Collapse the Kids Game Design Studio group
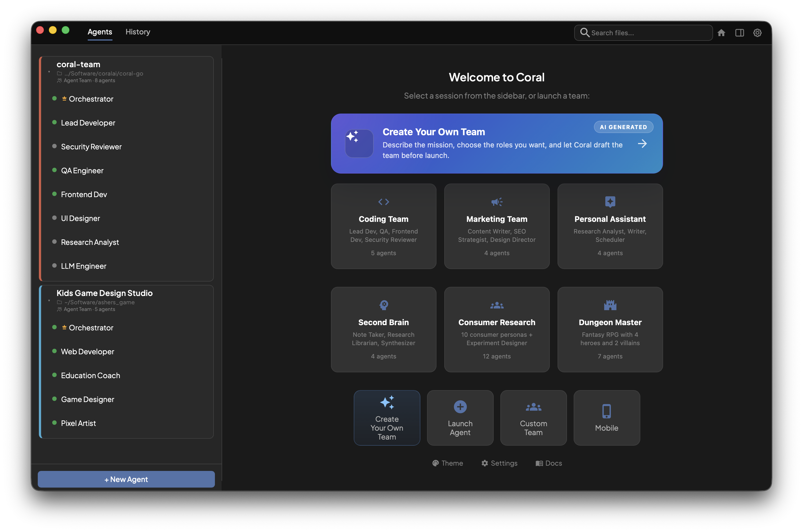803x532 pixels. tap(49, 301)
